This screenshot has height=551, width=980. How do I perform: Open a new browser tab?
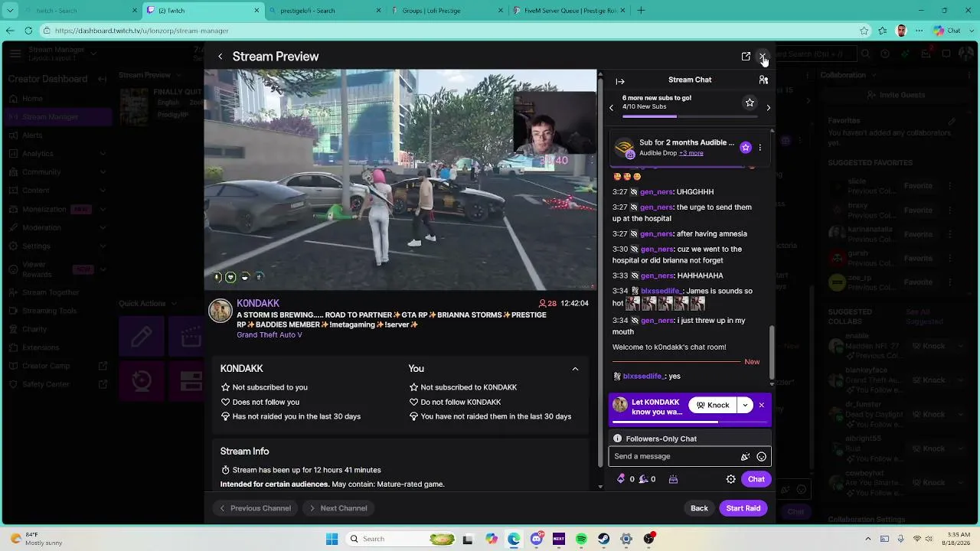coord(641,11)
